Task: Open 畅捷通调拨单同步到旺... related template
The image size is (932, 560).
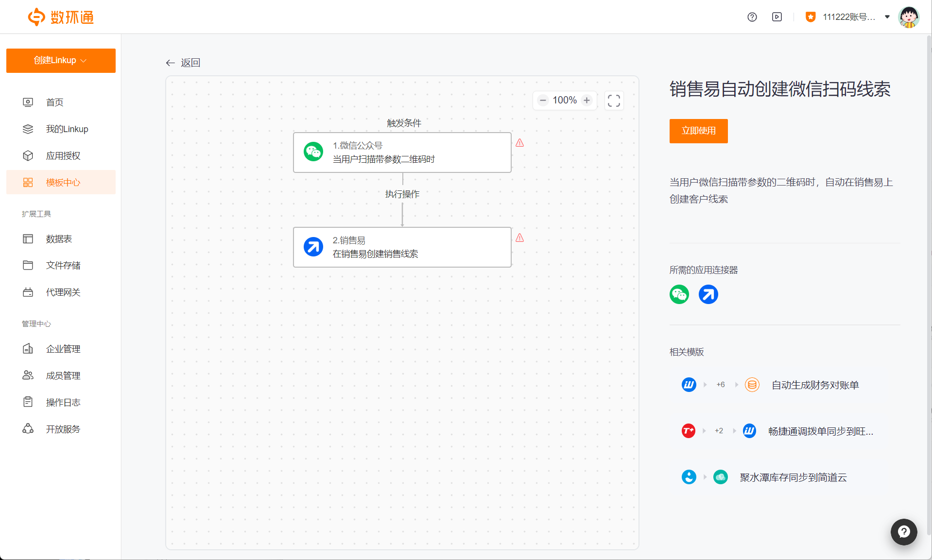Action: coord(821,431)
